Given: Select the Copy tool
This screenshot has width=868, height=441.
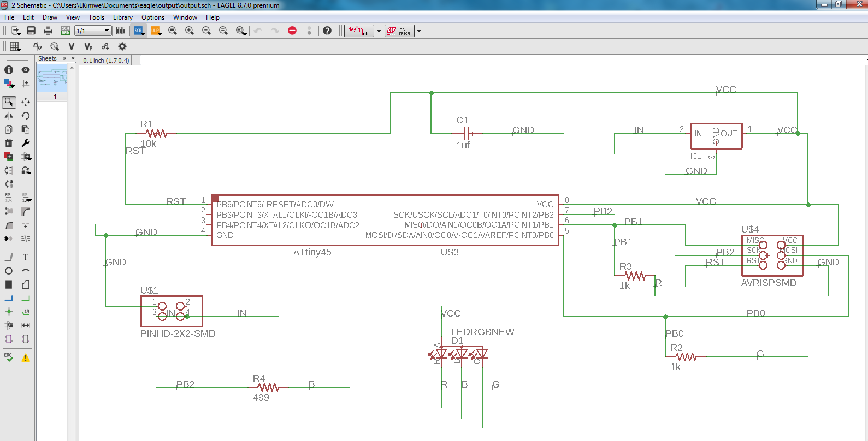Looking at the screenshot, I should pyautogui.click(x=9, y=129).
